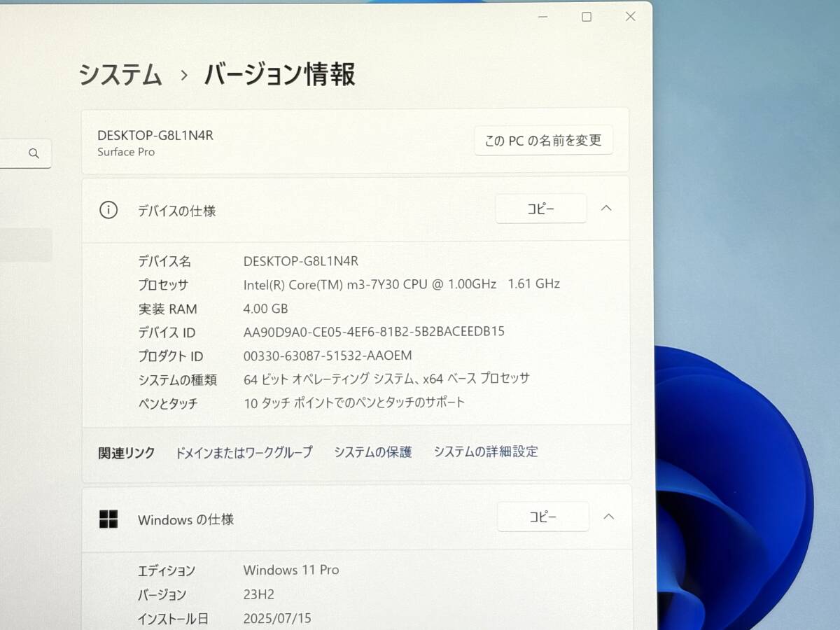Image resolution: width=840 pixels, height=630 pixels.
Task: Collapse the Windows の仕様 section chevron
Action: coord(608,517)
